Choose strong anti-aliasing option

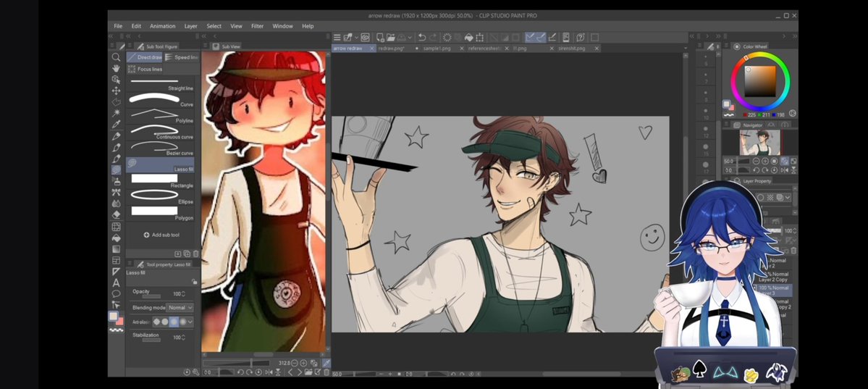183,322
